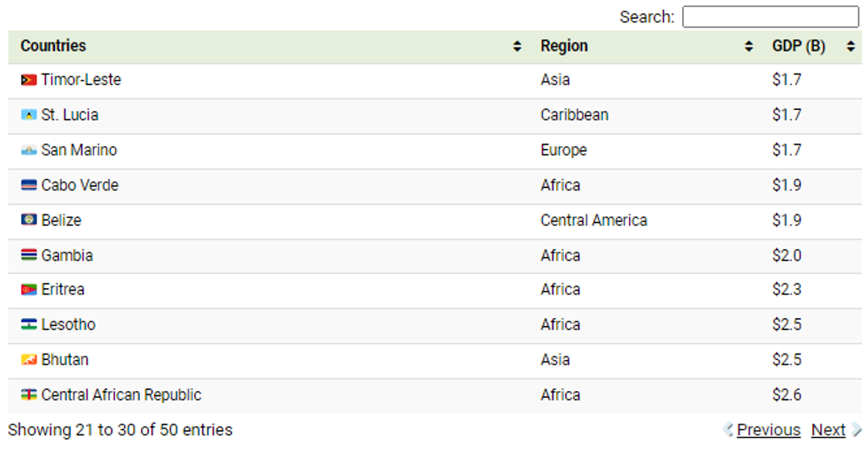Viewport: 868px width, 453px height.
Task: Sort table by Countries column arrows
Action: tap(517, 47)
